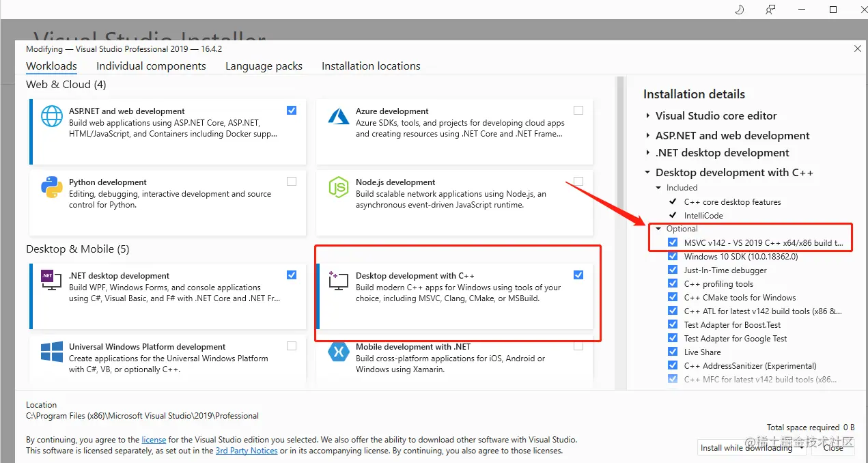Toggle C++ AddressSanitizer (Experimental) checkbox

point(673,365)
